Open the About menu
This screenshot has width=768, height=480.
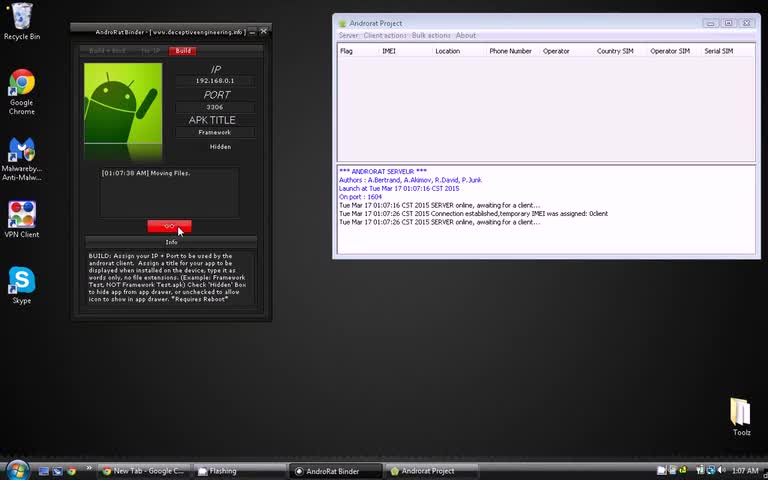(x=466, y=35)
